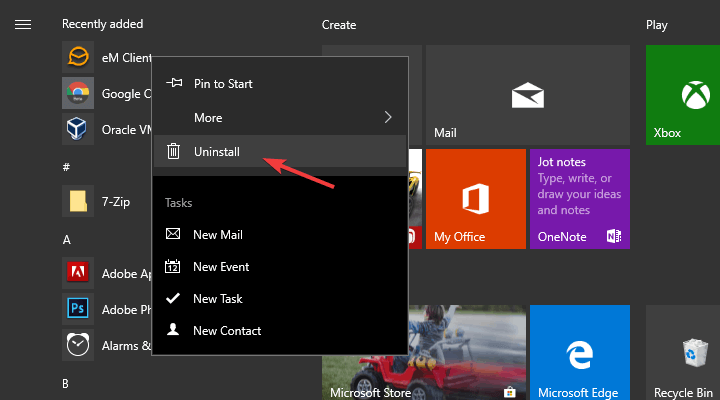Screen dimensions: 720x400
Task: Expand the More submenu arrow
Action: pyautogui.click(x=388, y=117)
